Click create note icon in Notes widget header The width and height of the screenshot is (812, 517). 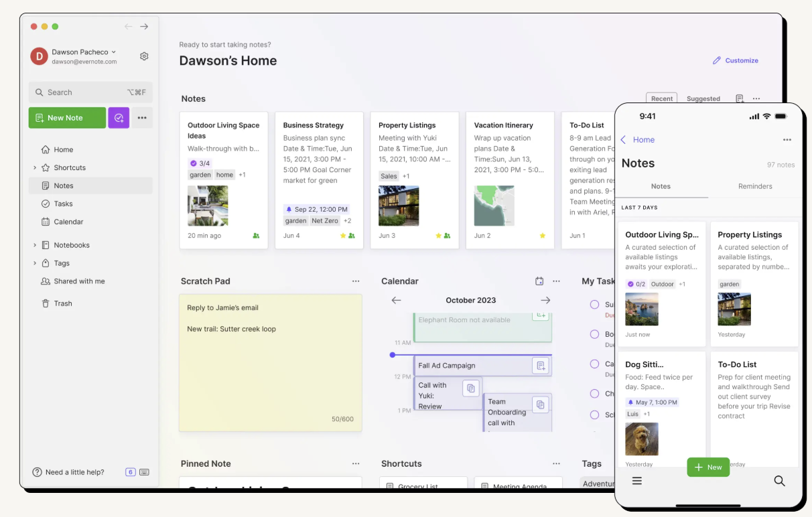740,98
